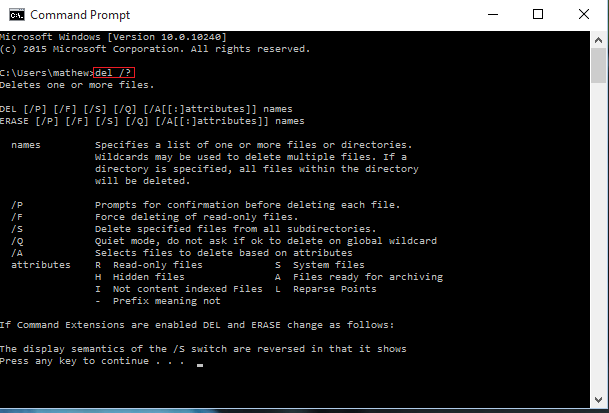
Task: Click the Command Prompt system menu icon
Action: [14, 15]
